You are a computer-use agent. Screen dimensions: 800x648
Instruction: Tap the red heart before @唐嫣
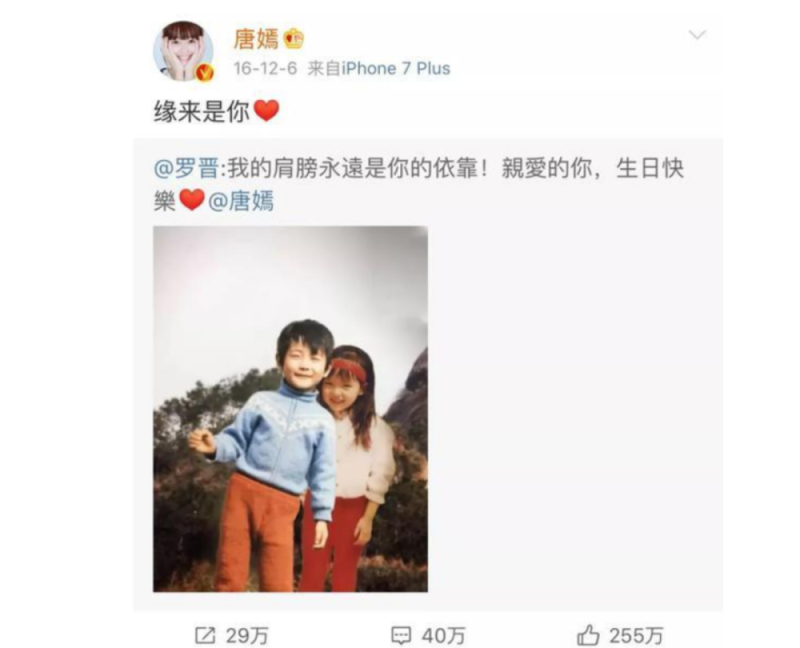(192, 200)
